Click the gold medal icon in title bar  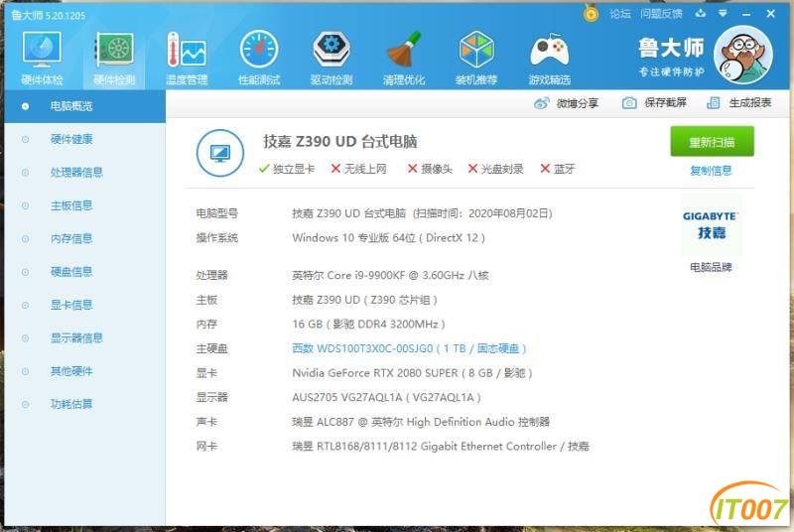(591, 14)
